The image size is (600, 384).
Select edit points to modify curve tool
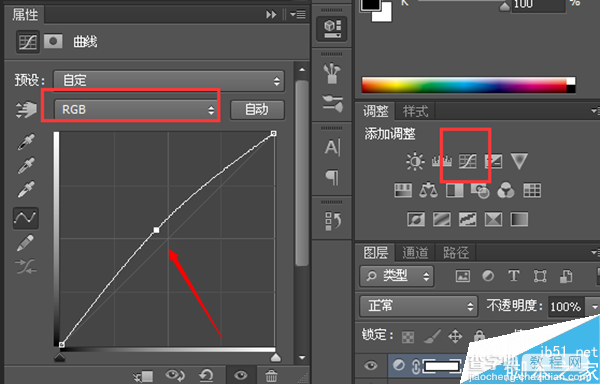pos(26,218)
